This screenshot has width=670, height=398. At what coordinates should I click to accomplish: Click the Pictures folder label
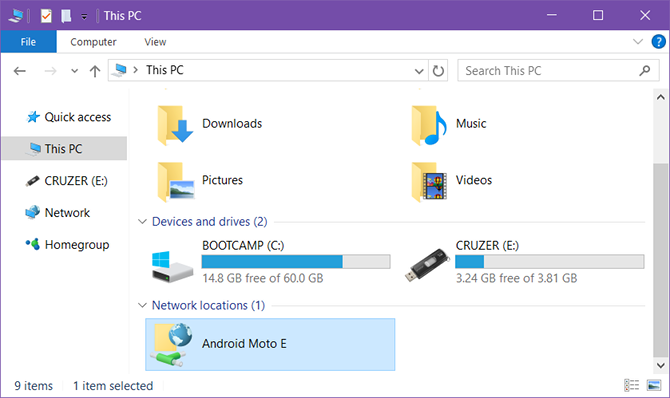coord(222,180)
